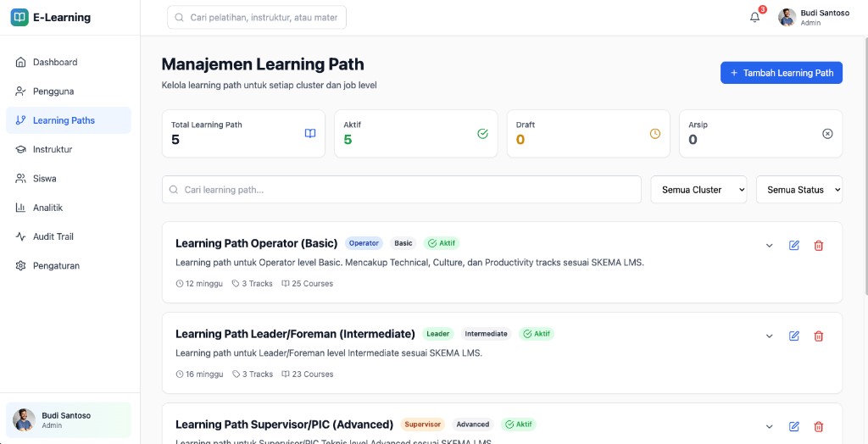868x444 pixels.
Task: Click the notification bell icon
Action: [x=754, y=17]
